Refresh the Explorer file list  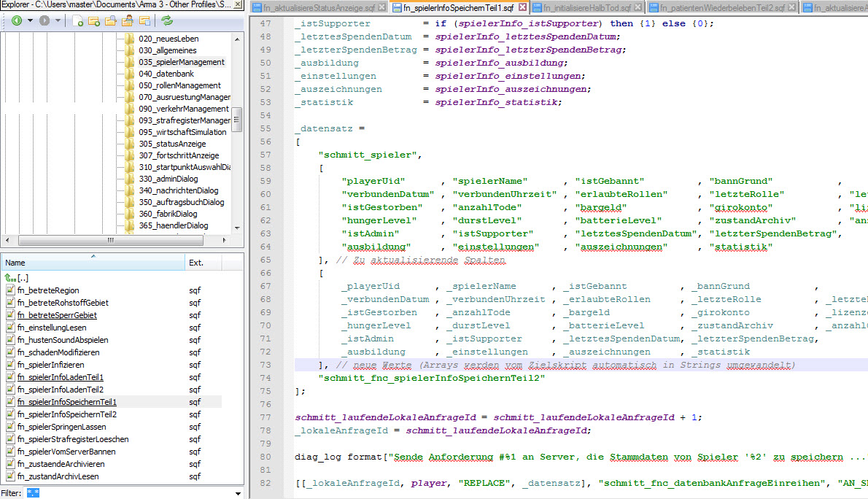coord(166,21)
